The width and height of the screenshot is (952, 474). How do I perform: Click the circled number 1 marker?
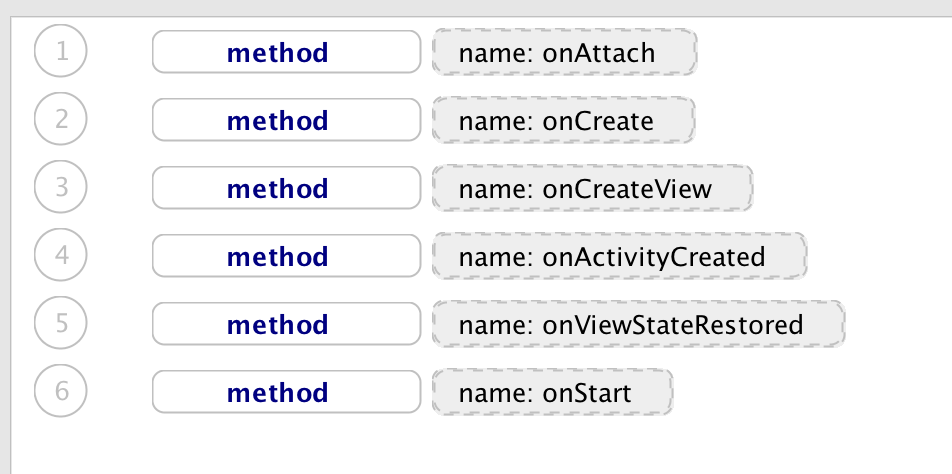click(61, 51)
